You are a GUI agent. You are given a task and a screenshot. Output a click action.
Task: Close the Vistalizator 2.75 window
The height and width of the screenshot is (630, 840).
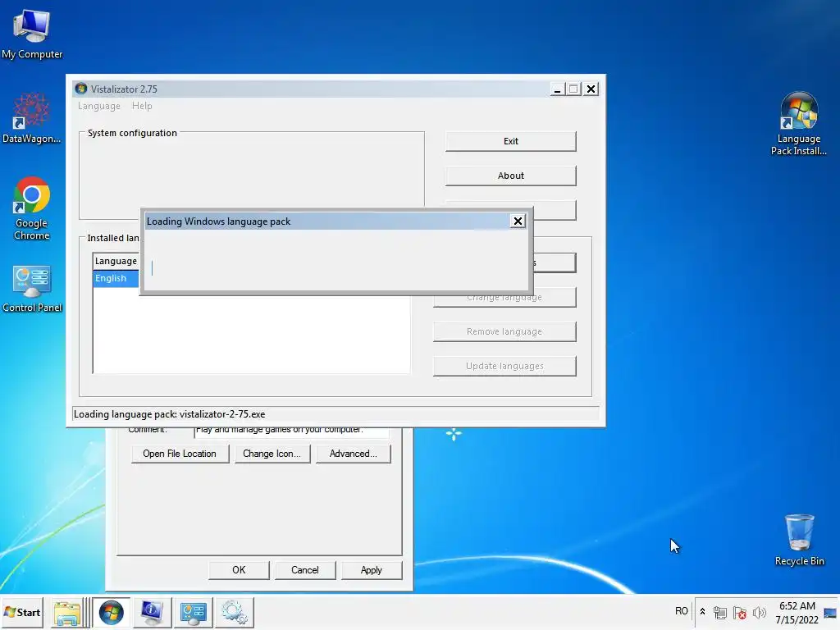click(591, 89)
